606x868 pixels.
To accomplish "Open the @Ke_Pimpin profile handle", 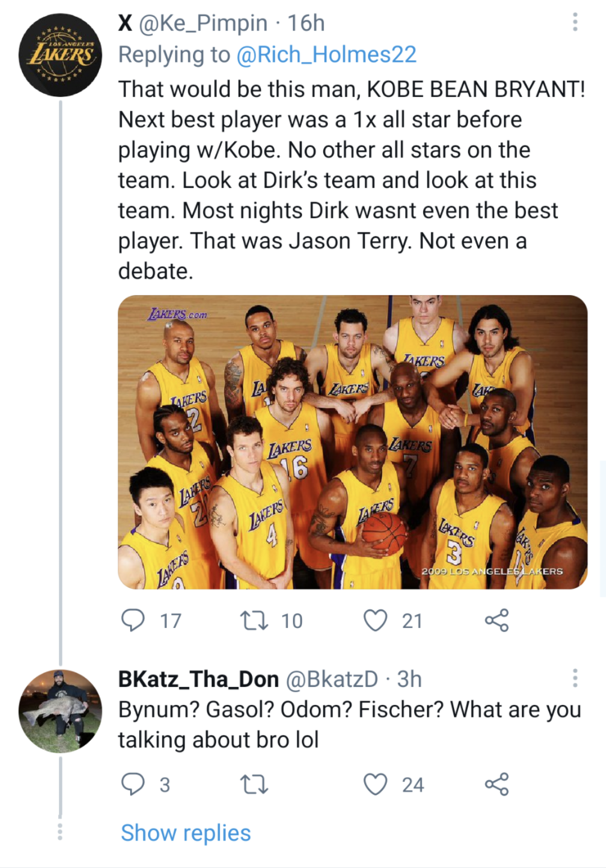I will [203, 23].
